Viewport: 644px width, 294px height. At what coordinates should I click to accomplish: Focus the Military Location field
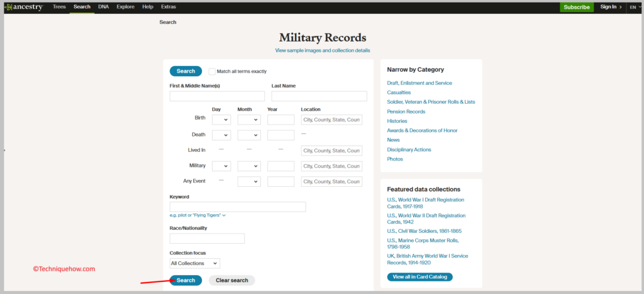tap(331, 166)
